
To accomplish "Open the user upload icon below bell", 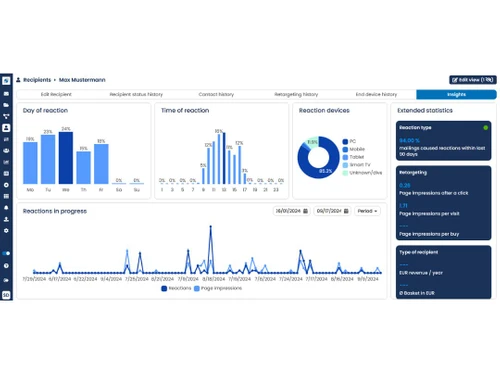I will [x=6, y=219].
